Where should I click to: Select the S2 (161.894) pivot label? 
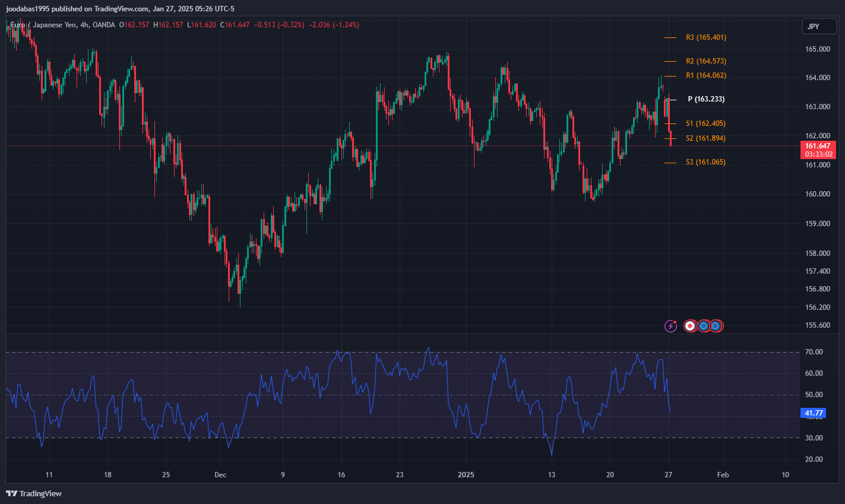705,138
